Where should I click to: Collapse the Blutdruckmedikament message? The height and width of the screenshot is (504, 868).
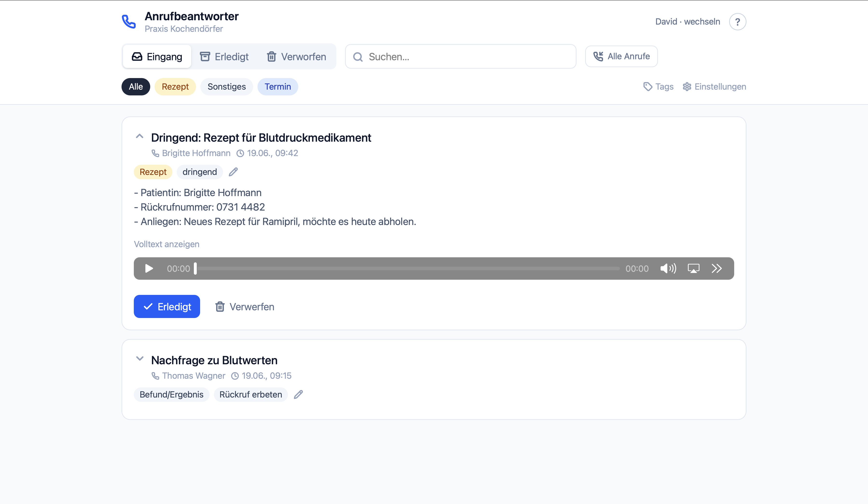point(140,136)
